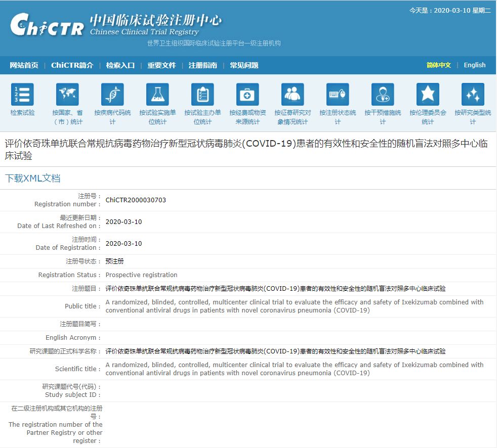
Task: Click registration number ChiCTR2000030703
Action: pos(136,200)
